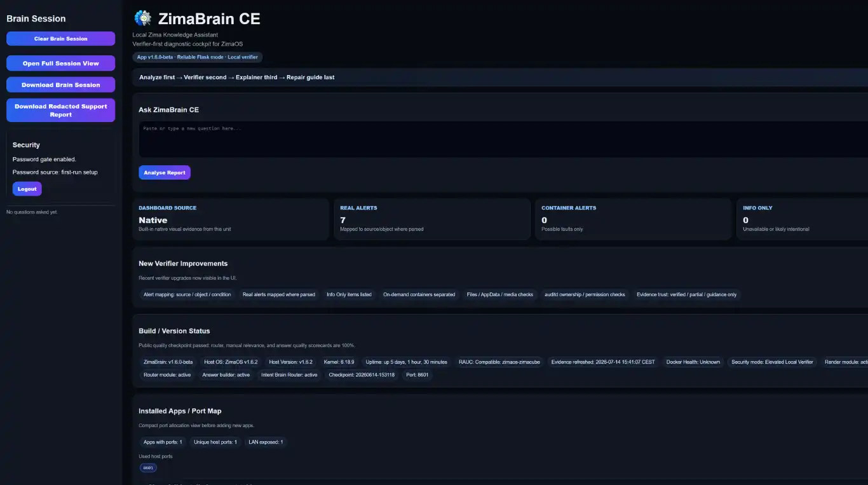The height and width of the screenshot is (485, 868).
Task: Click 'LAN exposed: 1' chip
Action: pos(266,442)
